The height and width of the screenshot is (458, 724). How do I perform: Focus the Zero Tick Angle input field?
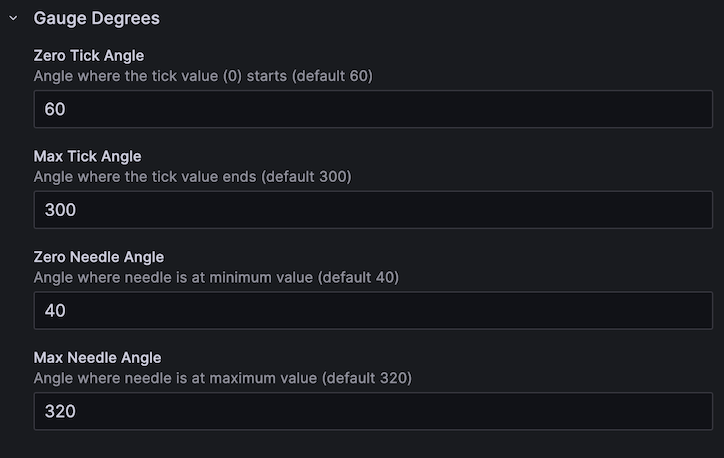372,109
